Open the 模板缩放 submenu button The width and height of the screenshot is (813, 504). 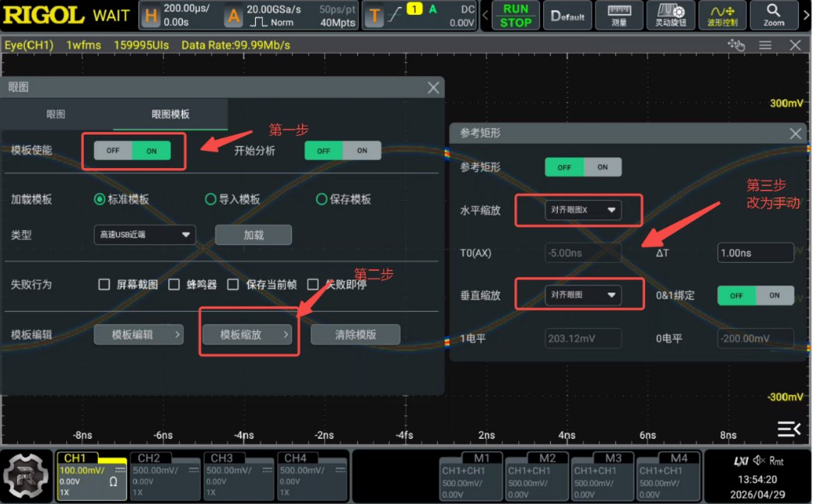(x=247, y=334)
